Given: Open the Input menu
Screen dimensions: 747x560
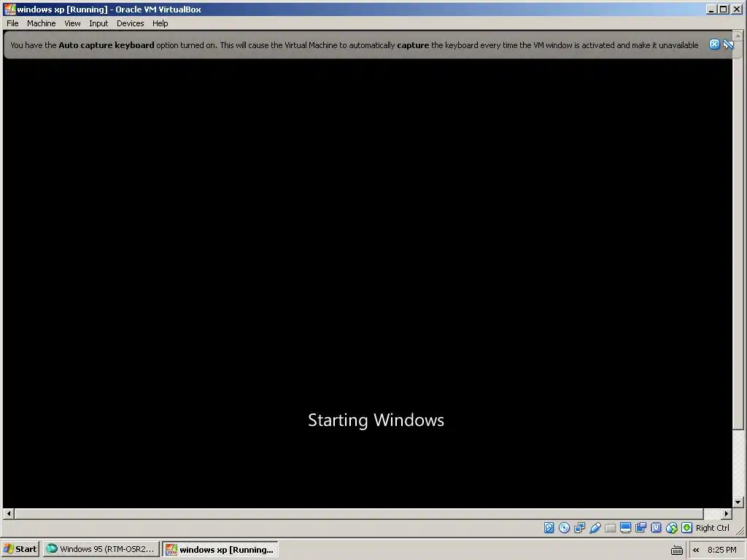Looking at the screenshot, I should coord(98,23).
